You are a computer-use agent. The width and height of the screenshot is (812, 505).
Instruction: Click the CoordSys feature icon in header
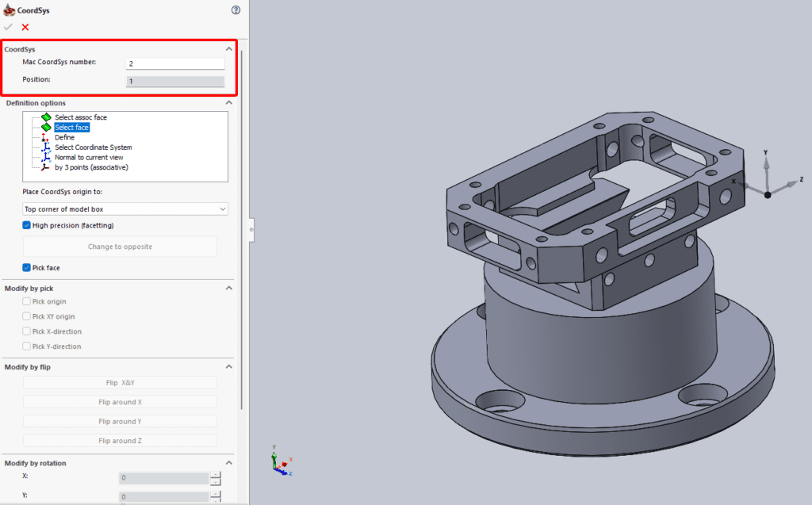(x=10, y=10)
